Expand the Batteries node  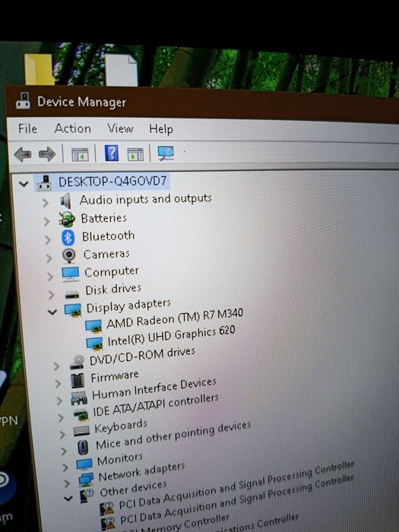click(x=46, y=221)
